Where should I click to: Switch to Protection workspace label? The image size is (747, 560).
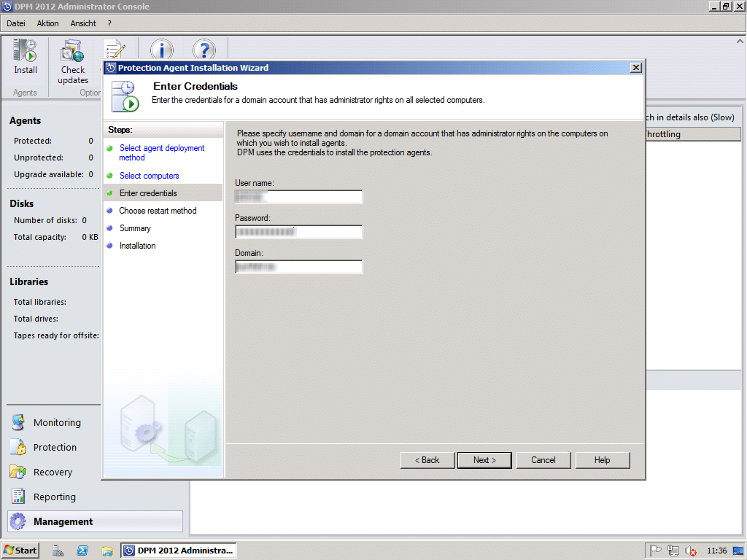click(55, 447)
